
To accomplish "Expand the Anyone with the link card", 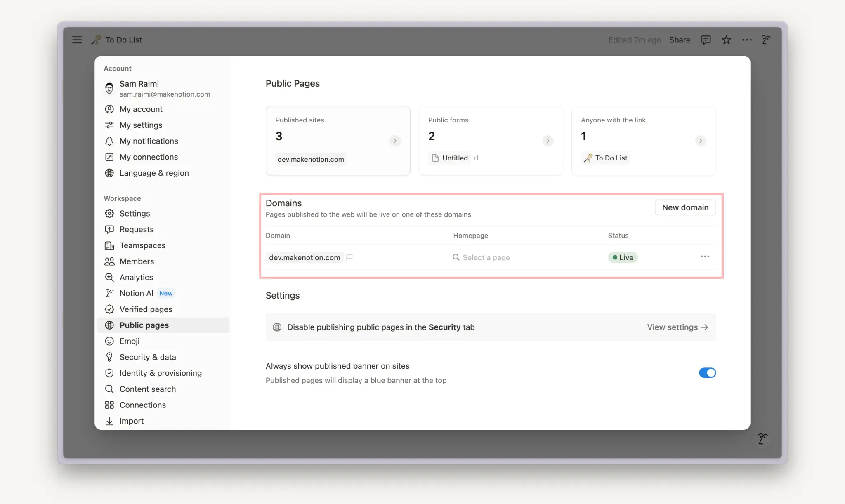I will point(700,141).
